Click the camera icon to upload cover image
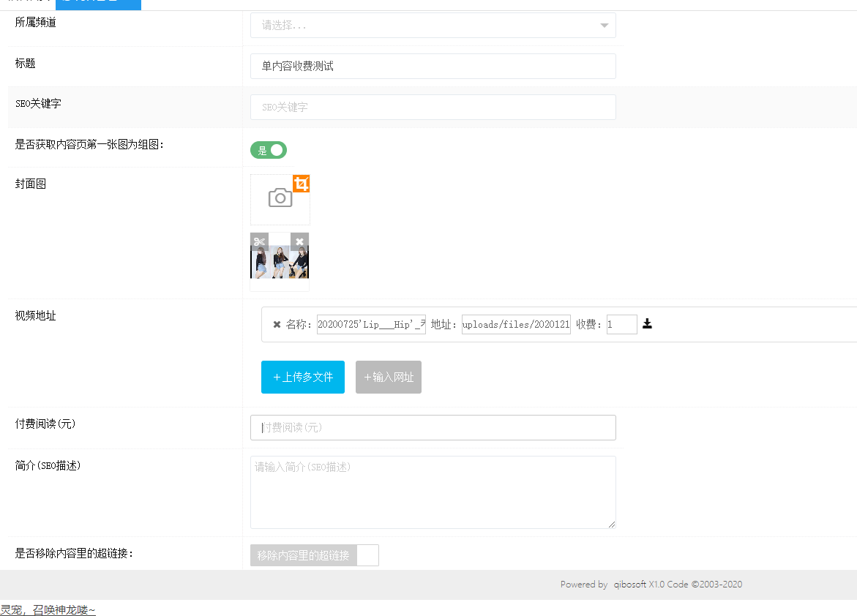The image size is (857, 616). (280, 198)
